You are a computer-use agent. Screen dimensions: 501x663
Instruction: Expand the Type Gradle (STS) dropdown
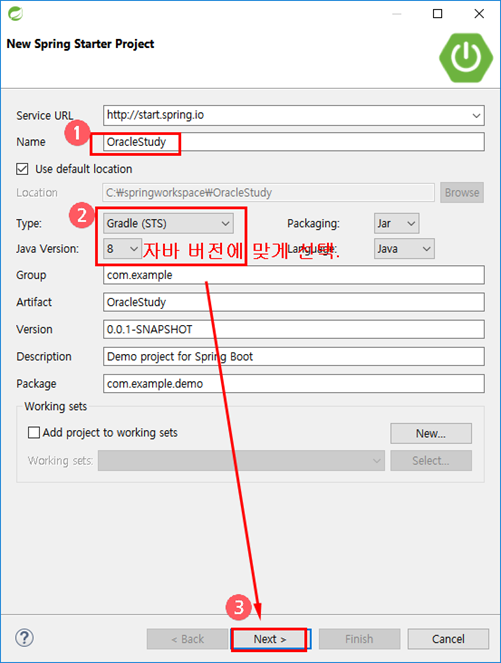point(168,223)
